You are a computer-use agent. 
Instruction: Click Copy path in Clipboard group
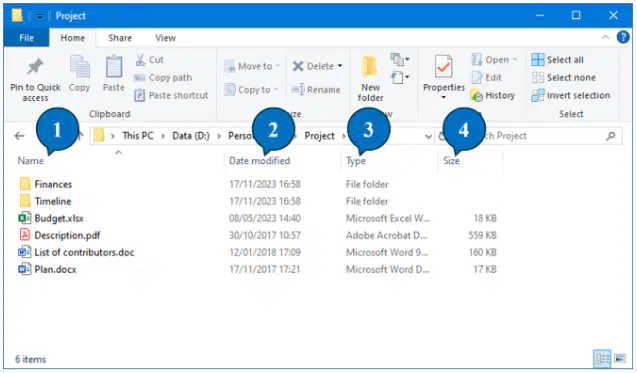click(163, 78)
